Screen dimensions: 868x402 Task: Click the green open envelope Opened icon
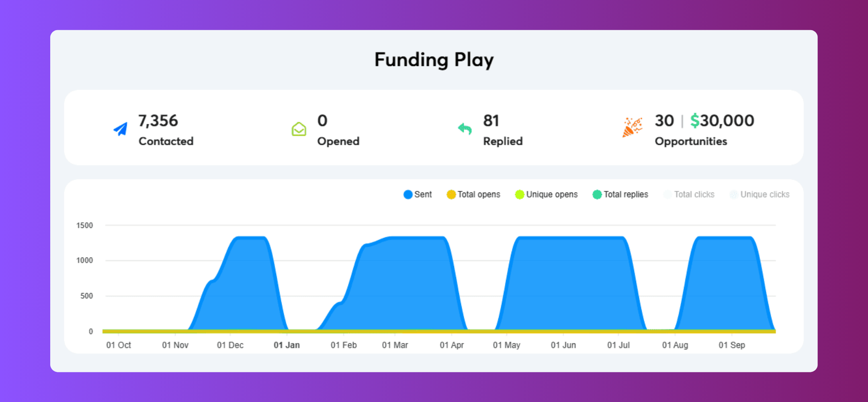coord(299,129)
